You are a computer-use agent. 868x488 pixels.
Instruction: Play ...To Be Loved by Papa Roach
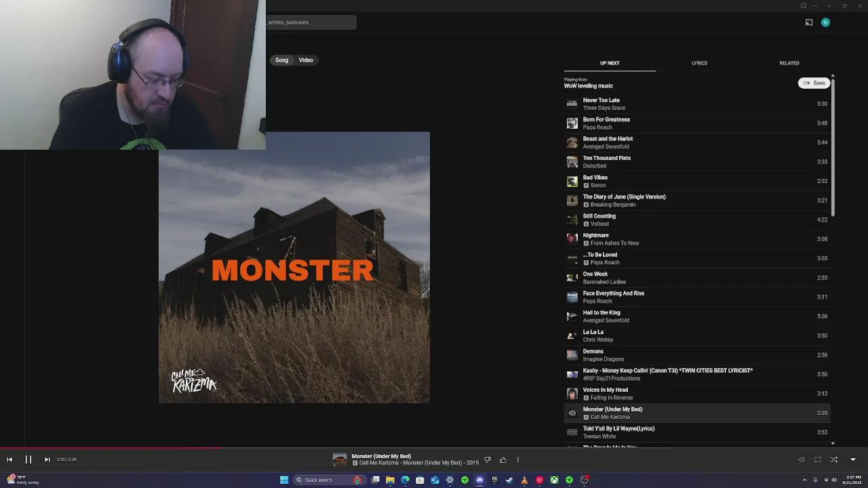coord(697,258)
